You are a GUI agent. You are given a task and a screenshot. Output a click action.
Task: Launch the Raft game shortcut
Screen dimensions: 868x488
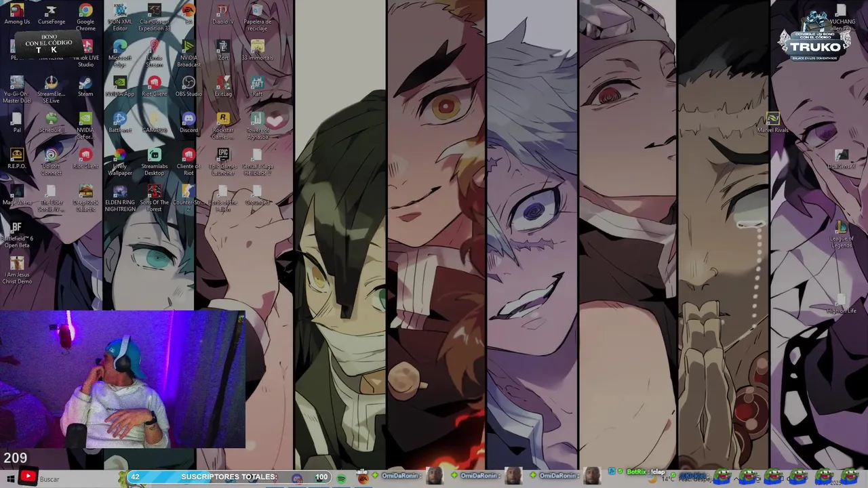(257, 87)
